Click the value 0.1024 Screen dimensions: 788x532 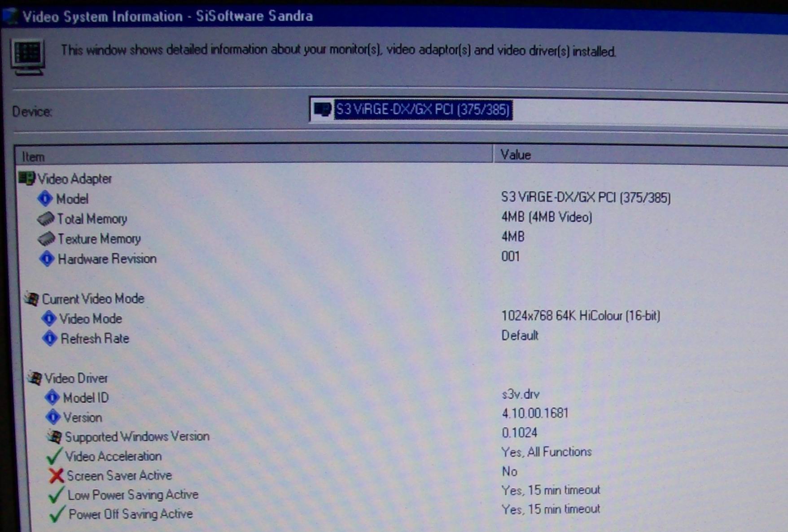click(519, 432)
